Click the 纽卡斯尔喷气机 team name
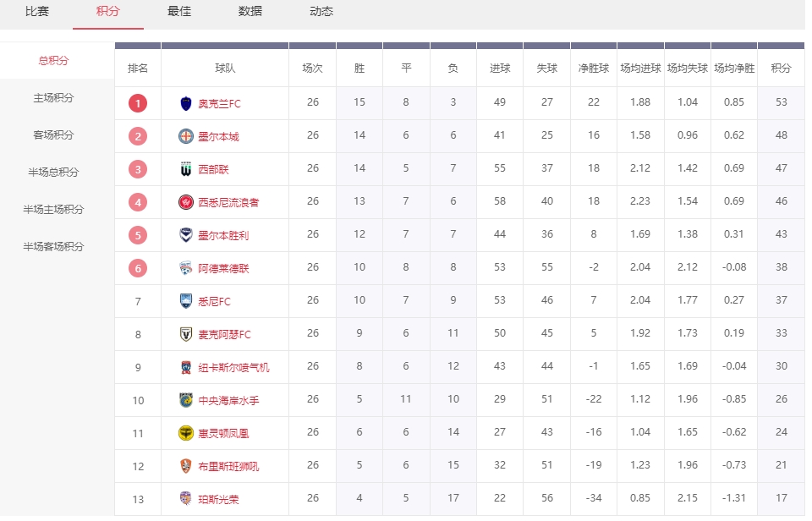The width and height of the screenshot is (812, 521). click(x=233, y=367)
